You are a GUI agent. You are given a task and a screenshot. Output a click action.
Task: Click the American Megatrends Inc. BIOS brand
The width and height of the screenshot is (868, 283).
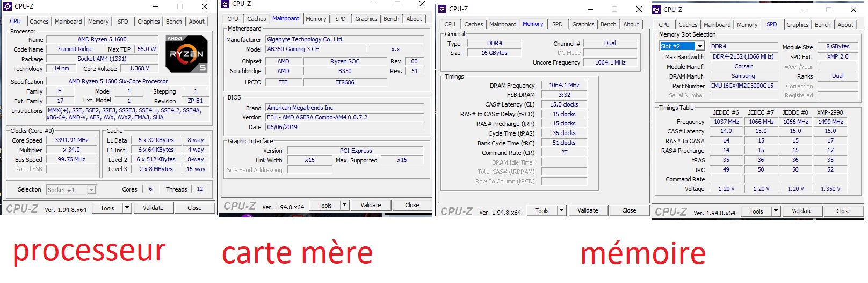345,108
